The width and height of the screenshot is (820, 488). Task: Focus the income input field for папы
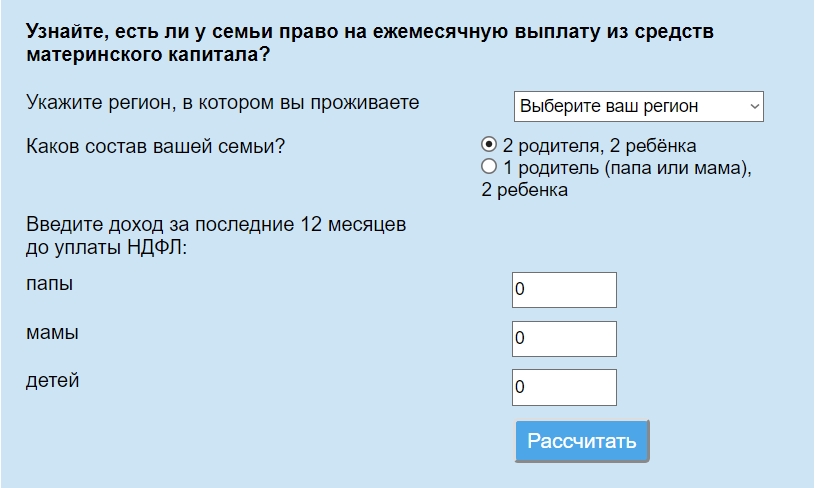pyautogui.click(x=564, y=289)
